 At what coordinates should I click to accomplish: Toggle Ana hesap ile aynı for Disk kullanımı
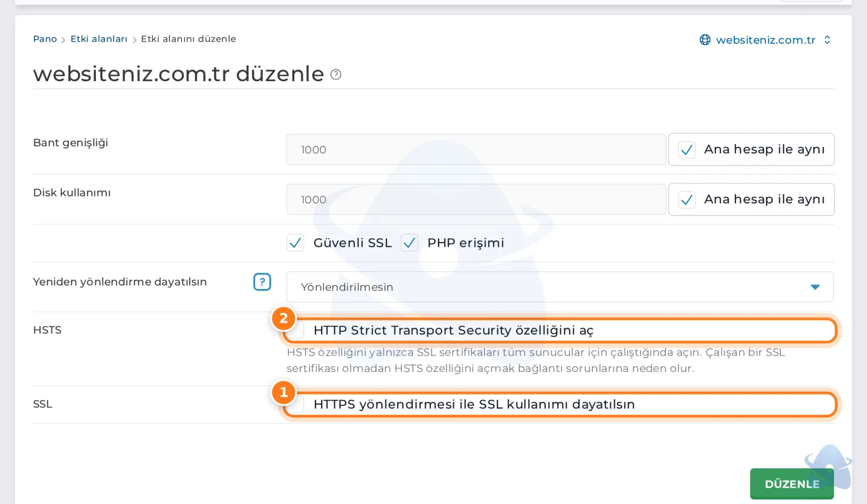click(x=687, y=200)
